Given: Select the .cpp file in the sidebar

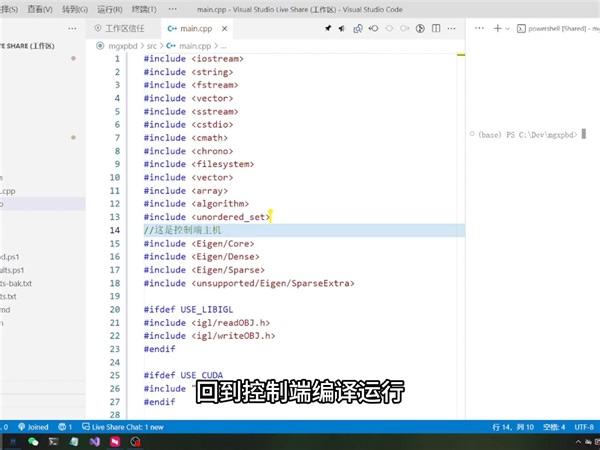Looking at the screenshot, I should 8,191.
